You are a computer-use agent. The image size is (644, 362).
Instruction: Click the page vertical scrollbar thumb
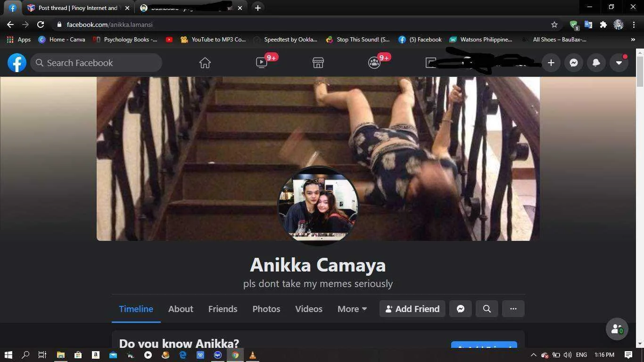[x=640, y=71]
